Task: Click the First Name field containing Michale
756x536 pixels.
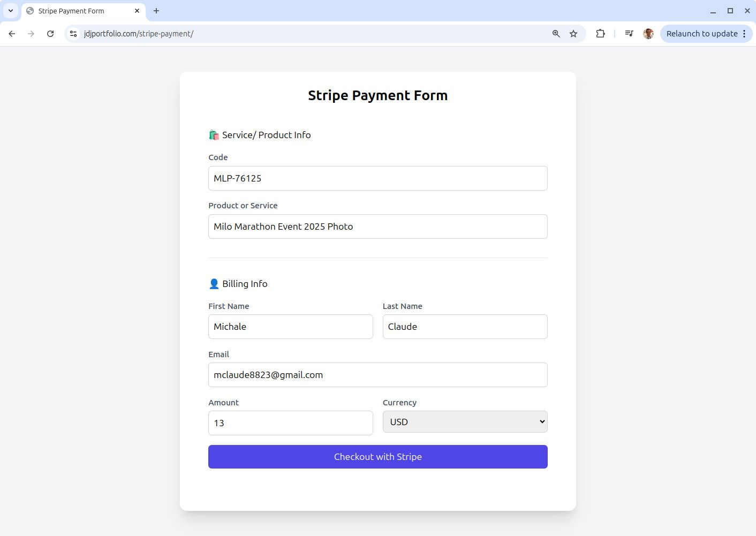Action: (291, 327)
